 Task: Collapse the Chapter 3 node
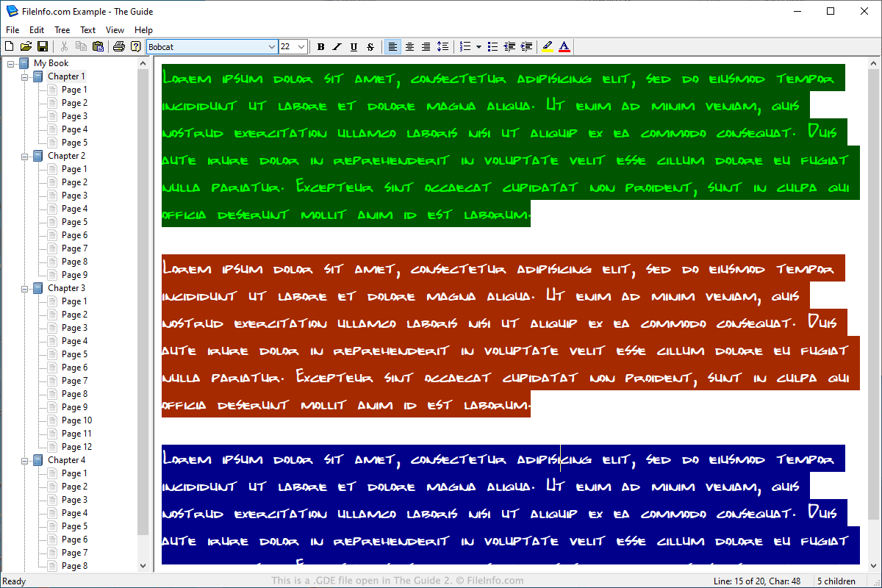pyautogui.click(x=25, y=288)
